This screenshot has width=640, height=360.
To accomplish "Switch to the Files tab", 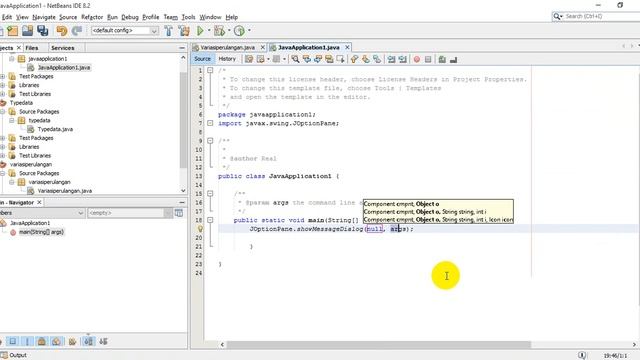I will pos(32,48).
